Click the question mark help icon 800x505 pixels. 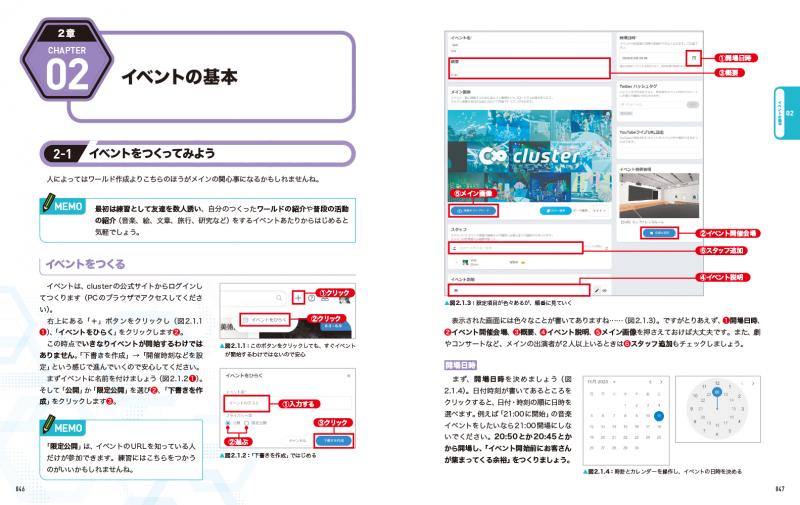click(x=312, y=298)
